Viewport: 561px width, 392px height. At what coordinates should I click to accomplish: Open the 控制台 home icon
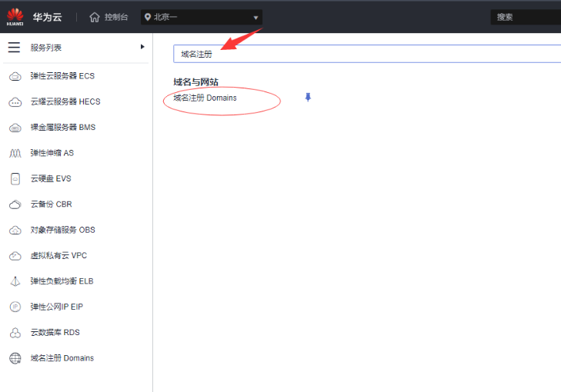click(95, 17)
